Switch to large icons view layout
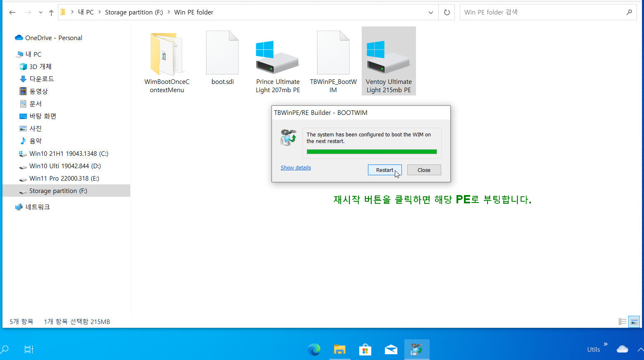Viewport: 644px width, 360px height. [x=634, y=322]
